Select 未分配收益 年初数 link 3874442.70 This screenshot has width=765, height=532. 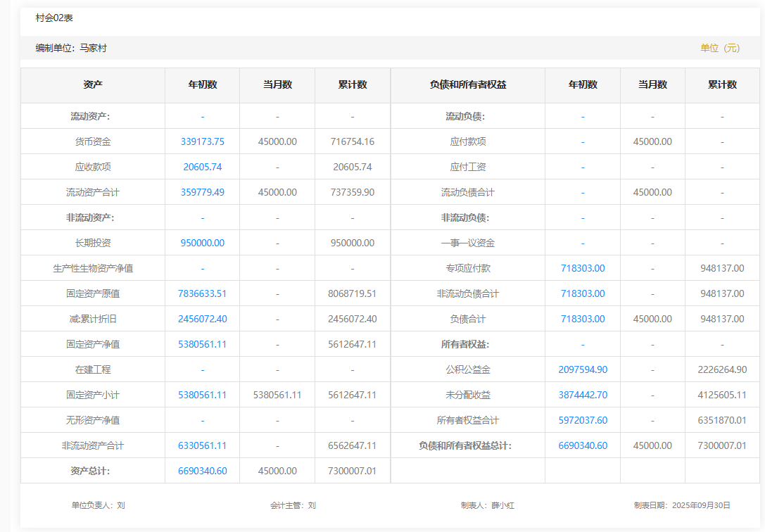pyautogui.click(x=582, y=395)
